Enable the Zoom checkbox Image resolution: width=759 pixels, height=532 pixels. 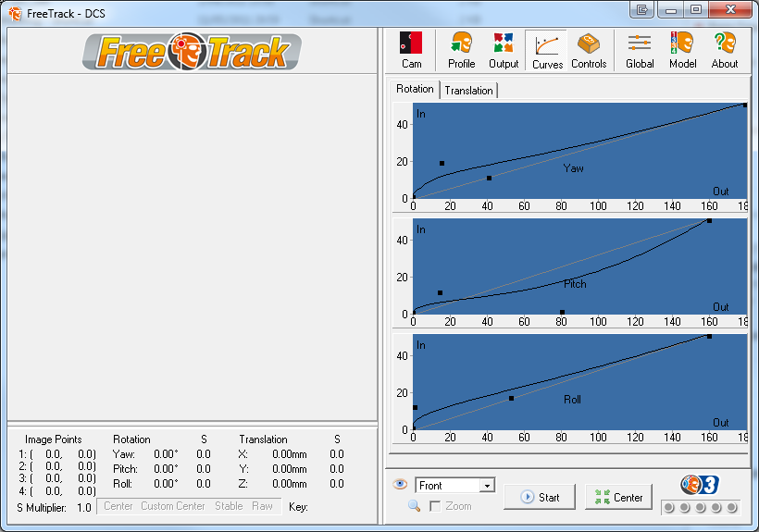pyautogui.click(x=435, y=506)
